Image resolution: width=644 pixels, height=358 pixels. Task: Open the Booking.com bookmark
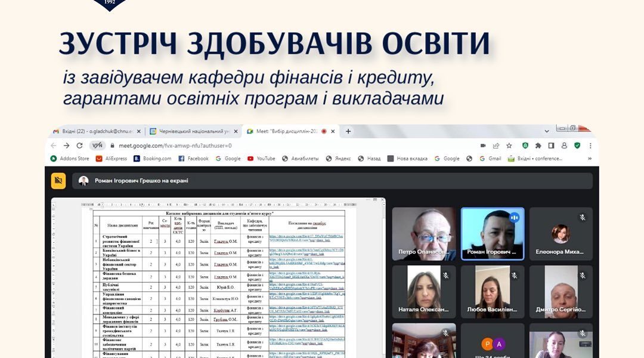tap(153, 158)
